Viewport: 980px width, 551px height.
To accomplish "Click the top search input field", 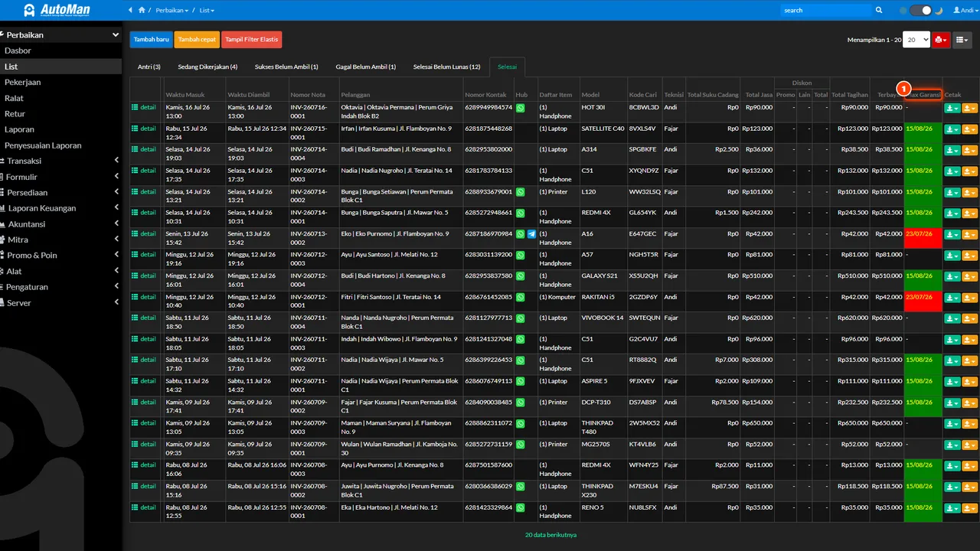I will click(825, 10).
